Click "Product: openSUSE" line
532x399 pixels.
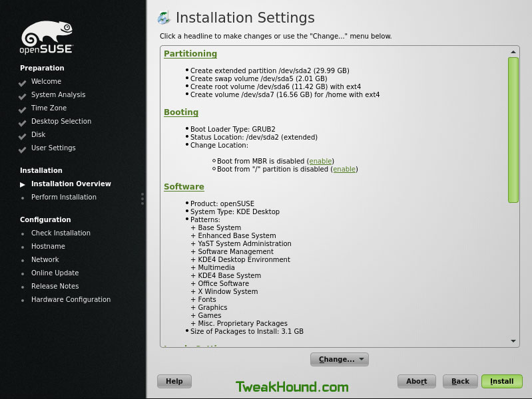(x=222, y=203)
